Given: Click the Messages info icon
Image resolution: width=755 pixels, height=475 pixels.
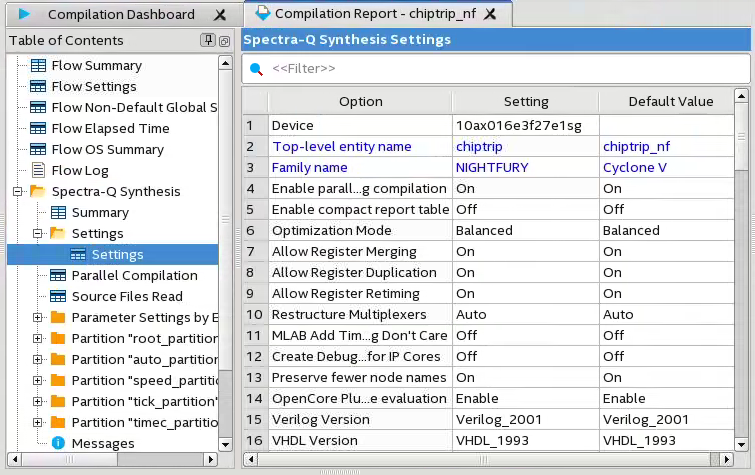Looking at the screenshot, I should pos(58,443).
